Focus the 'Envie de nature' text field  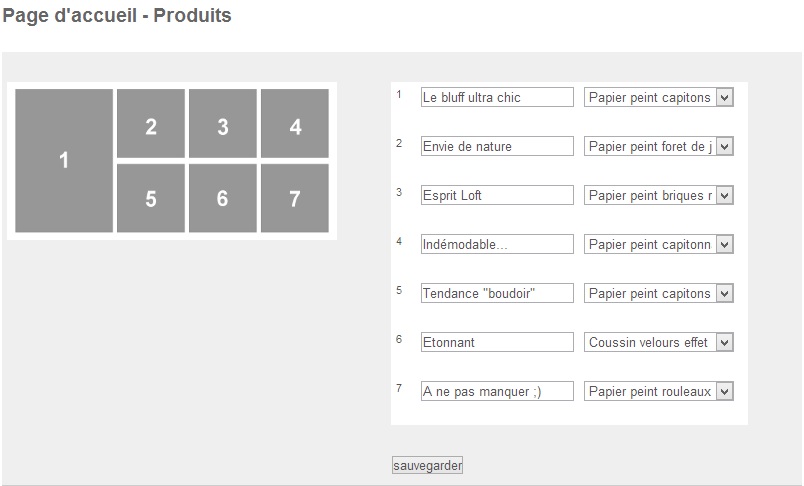tap(497, 146)
